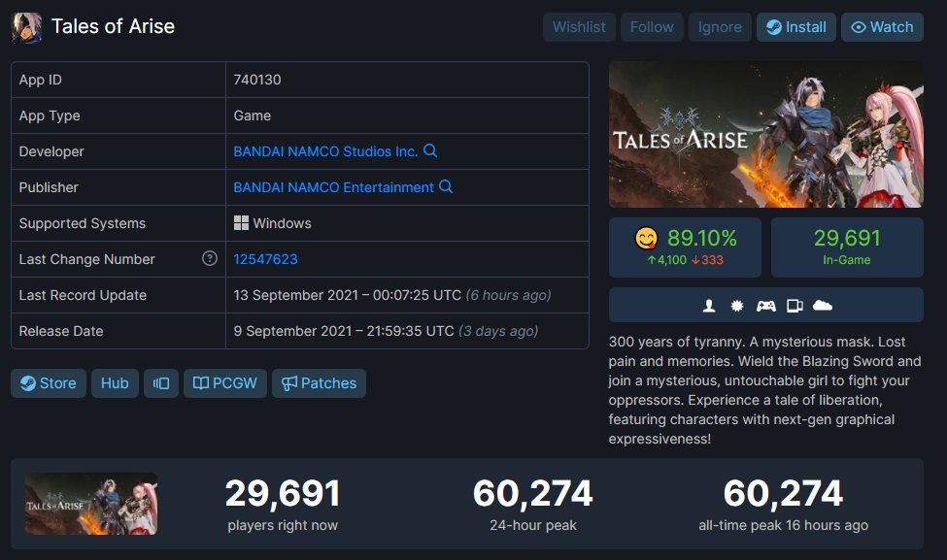The height and width of the screenshot is (560, 947).
Task: Click the Follow button
Action: tap(652, 27)
